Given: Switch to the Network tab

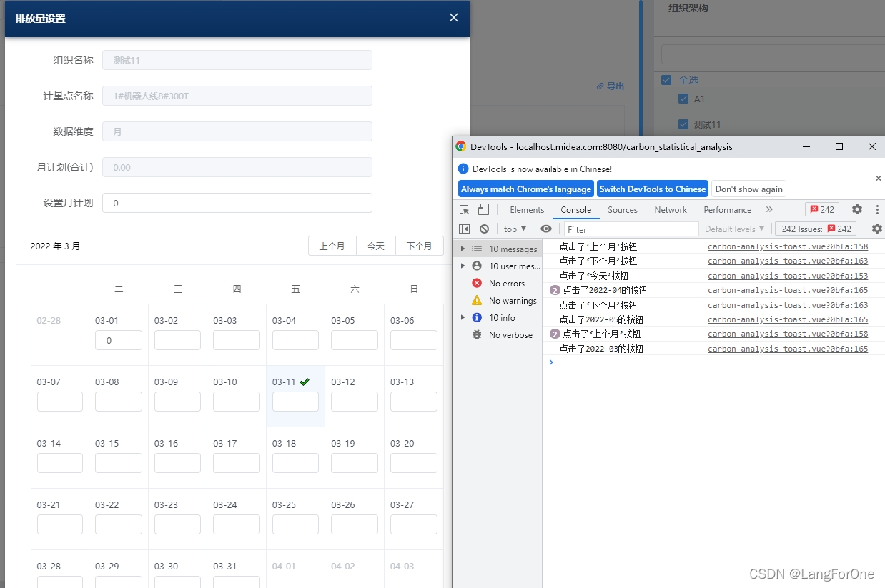Looking at the screenshot, I should (x=671, y=209).
